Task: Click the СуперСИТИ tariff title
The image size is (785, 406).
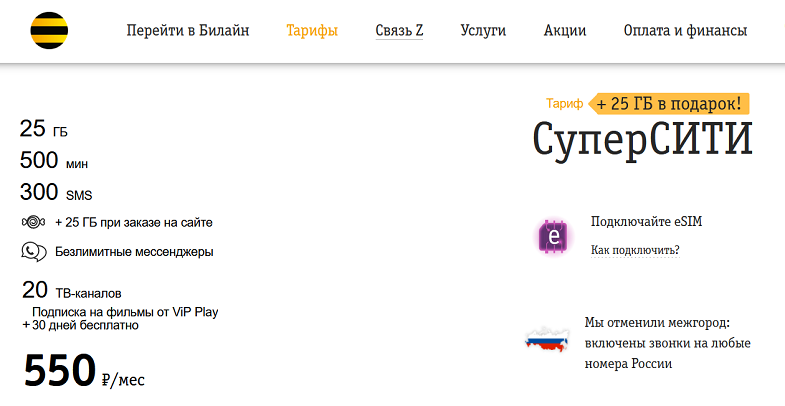Action: pyautogui.click(x=642, y=140)
